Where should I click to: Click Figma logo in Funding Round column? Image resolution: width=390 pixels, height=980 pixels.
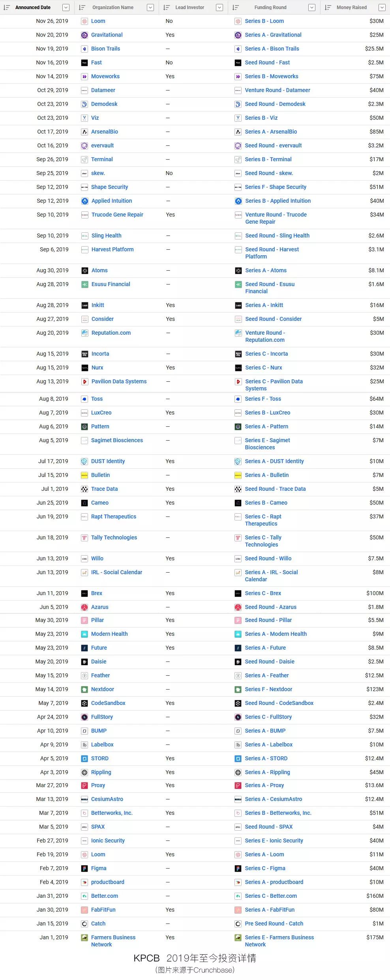(x=238, y=869)
